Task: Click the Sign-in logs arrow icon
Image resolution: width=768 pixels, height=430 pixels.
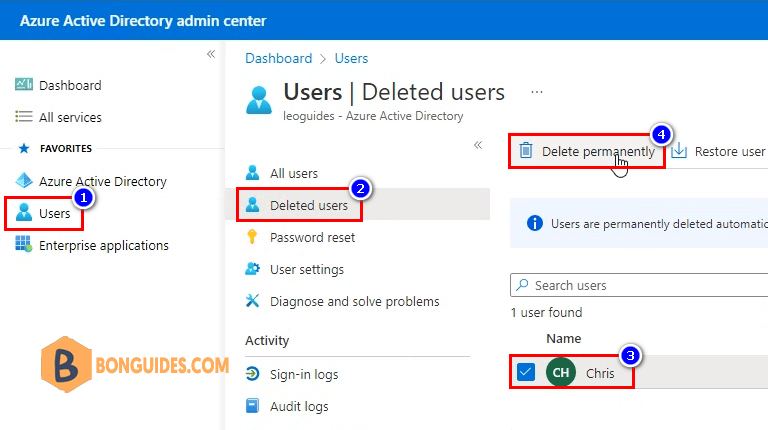Action: (x=252, y=374)
